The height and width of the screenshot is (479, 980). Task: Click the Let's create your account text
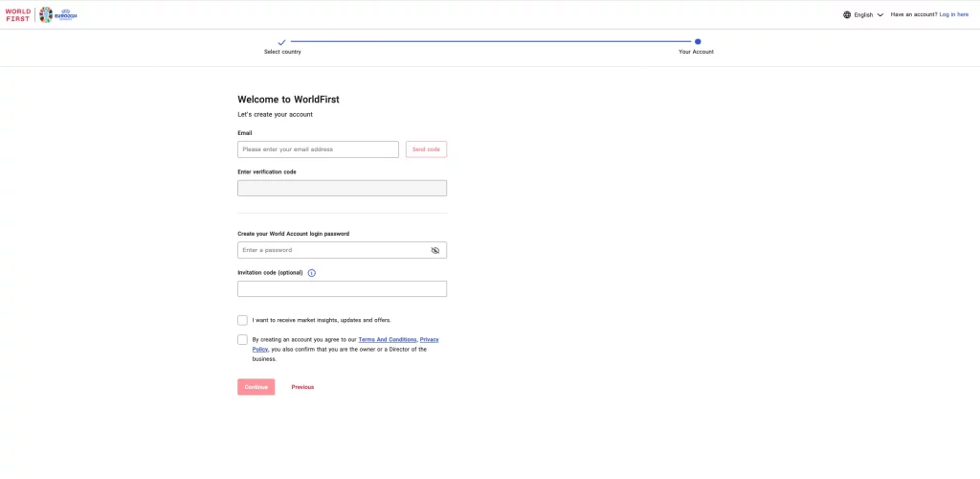coord(275,115)
